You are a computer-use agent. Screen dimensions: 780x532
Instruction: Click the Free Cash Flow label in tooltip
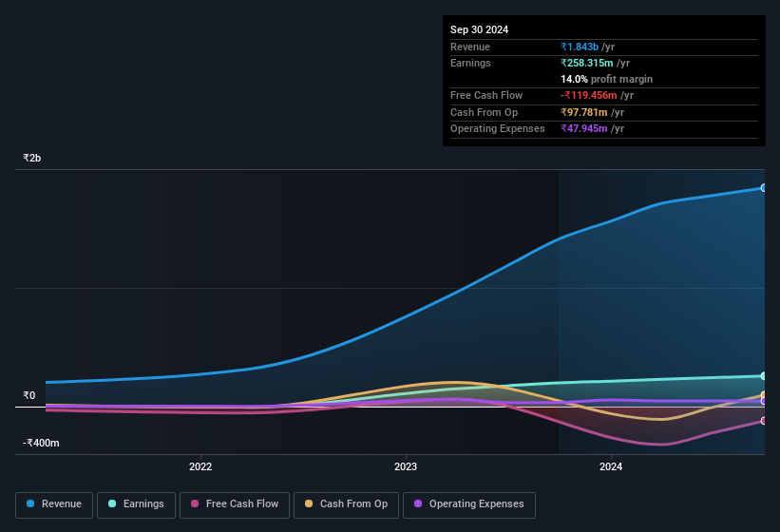[x=486, y=95]
